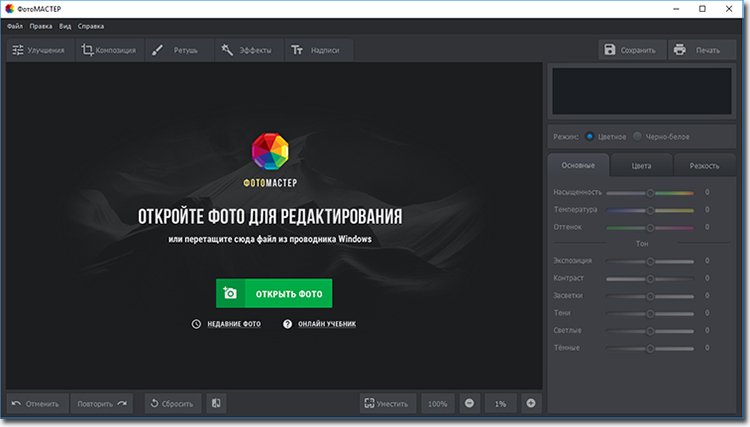Click the Засветки slider handle
750x427 pixels.
tap(650, 296)
